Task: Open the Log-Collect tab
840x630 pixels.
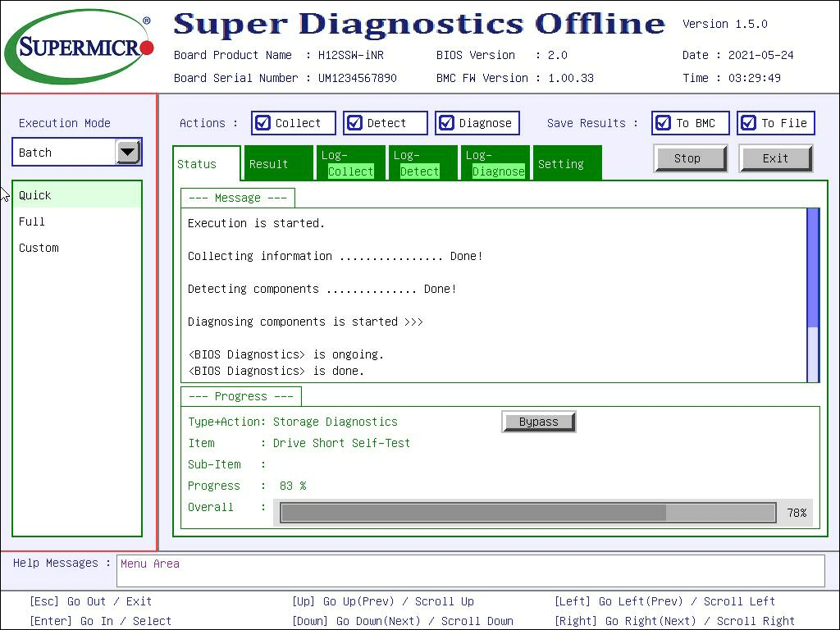Action: (x=350, y=163)
